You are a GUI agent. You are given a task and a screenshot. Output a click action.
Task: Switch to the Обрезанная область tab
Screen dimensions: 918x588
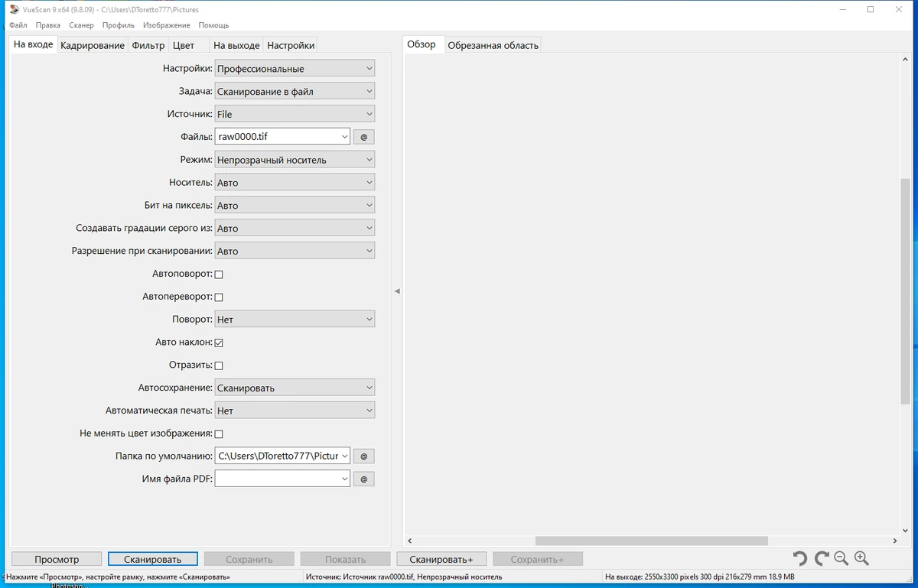point(493,45)
